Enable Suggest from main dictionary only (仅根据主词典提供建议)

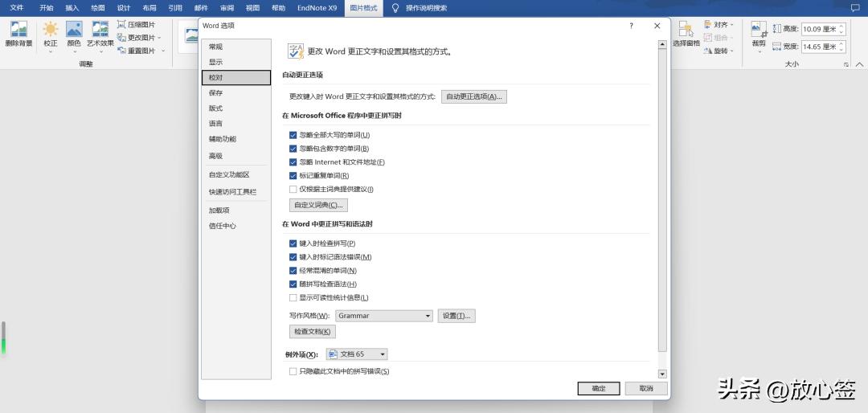tap(293, 190)
